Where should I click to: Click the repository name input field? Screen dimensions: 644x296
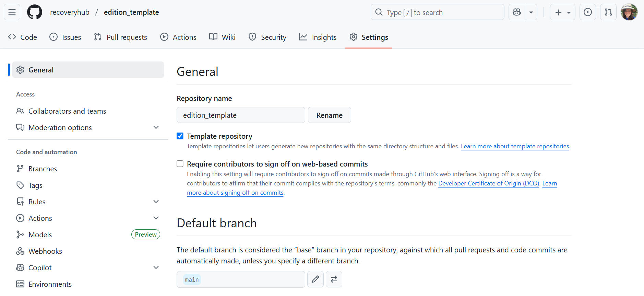(241, 115)
